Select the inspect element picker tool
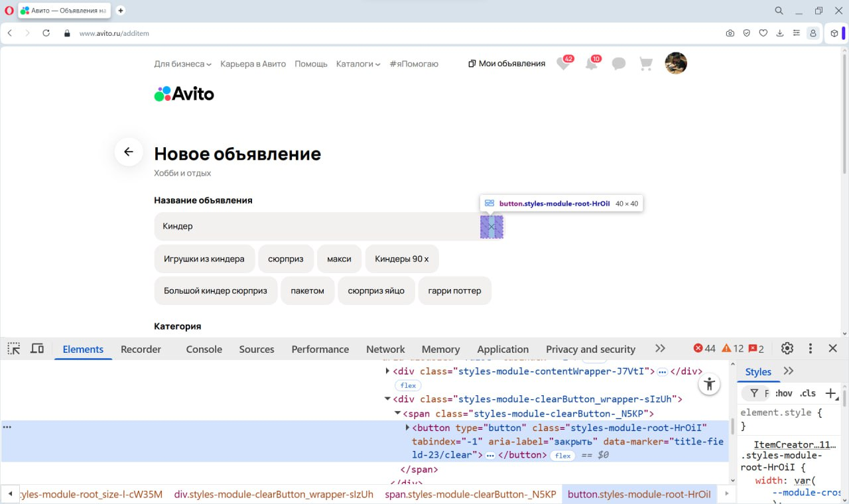 pos(13,348)
